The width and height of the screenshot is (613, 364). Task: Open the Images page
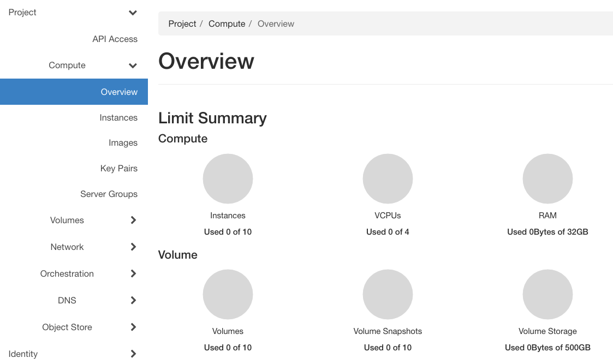123,143
